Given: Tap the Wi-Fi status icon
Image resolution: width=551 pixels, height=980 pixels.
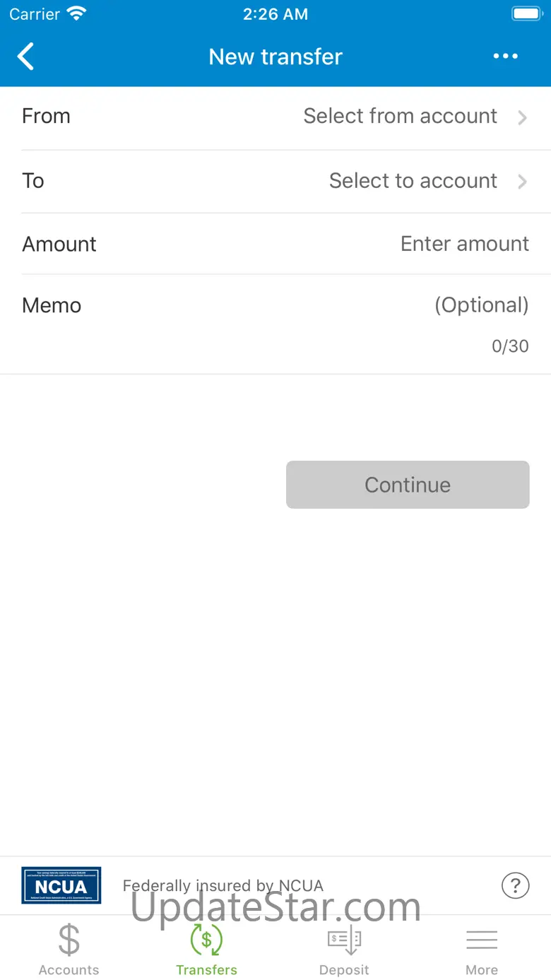Looking at the screenshot, I should 76,13.
